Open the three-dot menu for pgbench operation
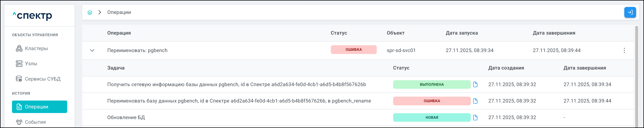644x128 pixels. [624, 50]
